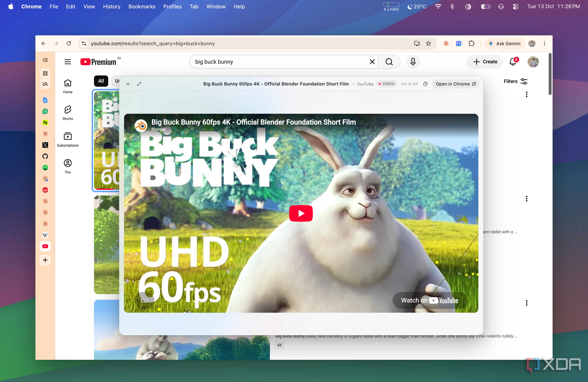Close the video preview popup

coord(128,84)
